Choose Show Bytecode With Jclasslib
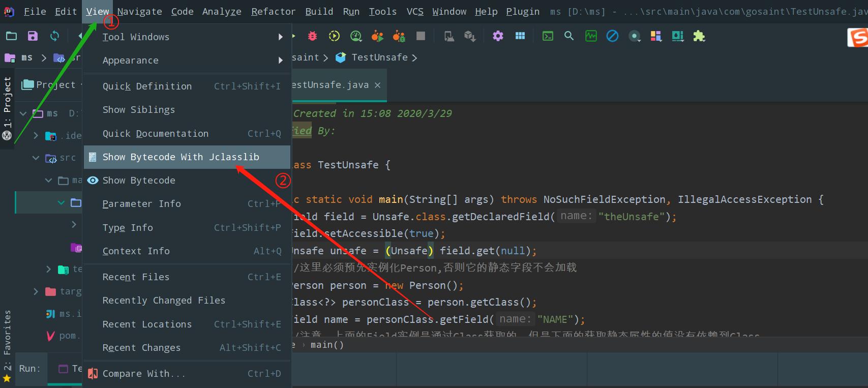 [187, 157]
